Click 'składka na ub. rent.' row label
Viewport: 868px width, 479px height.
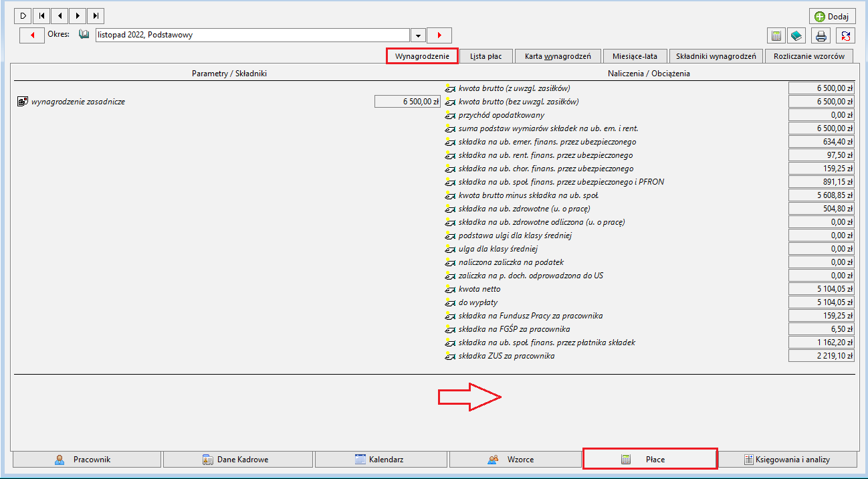tap(546, 155)
